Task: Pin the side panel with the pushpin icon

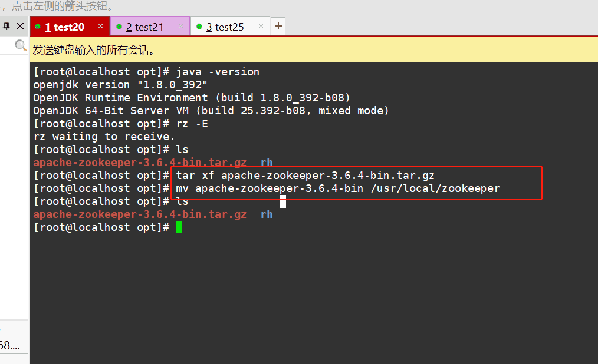Action: click(6, 27)
